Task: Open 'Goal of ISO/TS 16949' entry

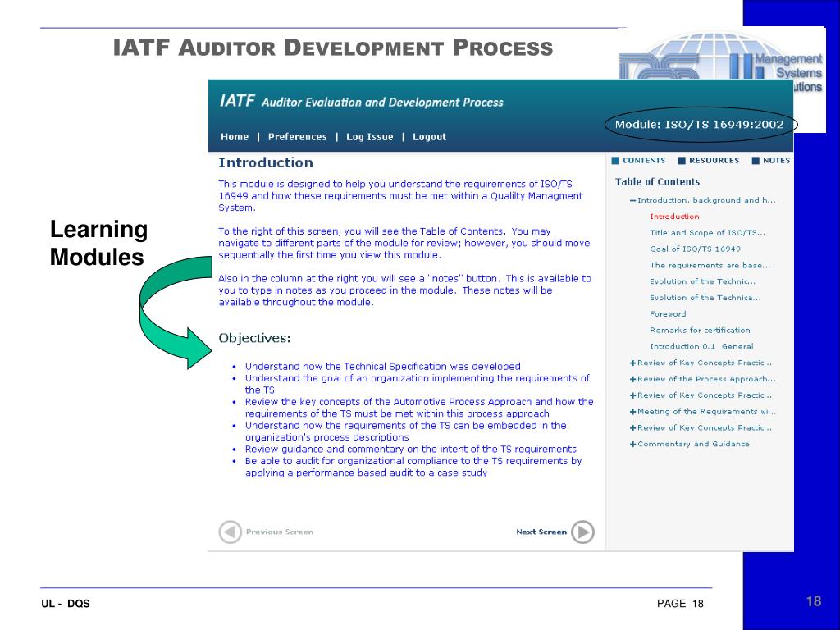Action: [695, 249]
